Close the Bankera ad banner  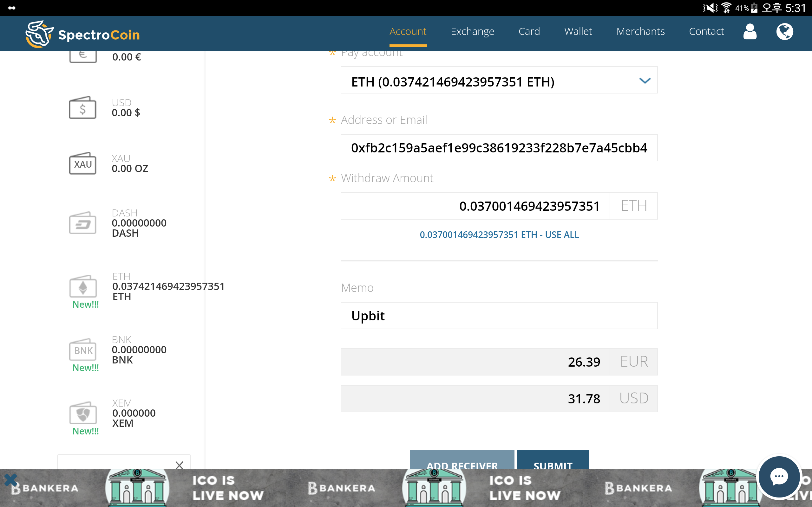point(11,480)
